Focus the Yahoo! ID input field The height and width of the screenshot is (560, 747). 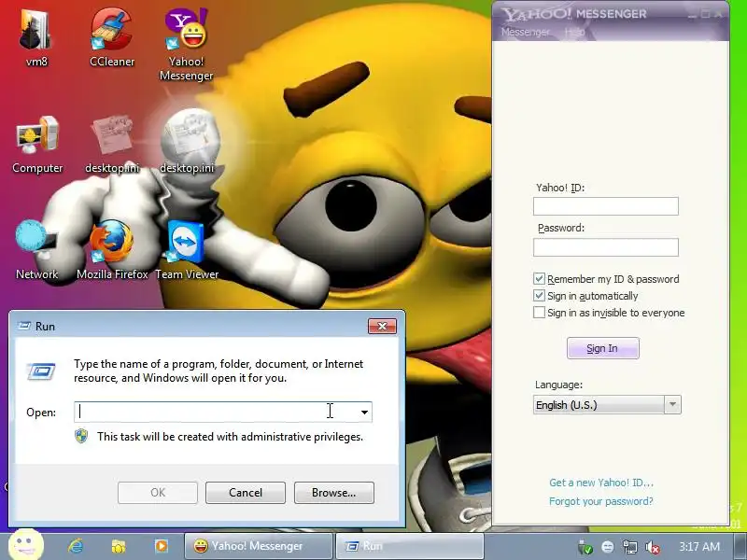coord(605,206)
